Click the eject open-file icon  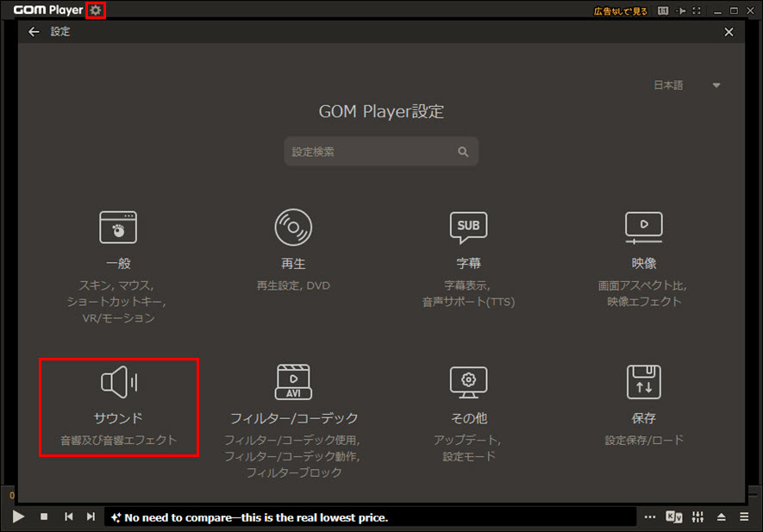click(721, 517)
